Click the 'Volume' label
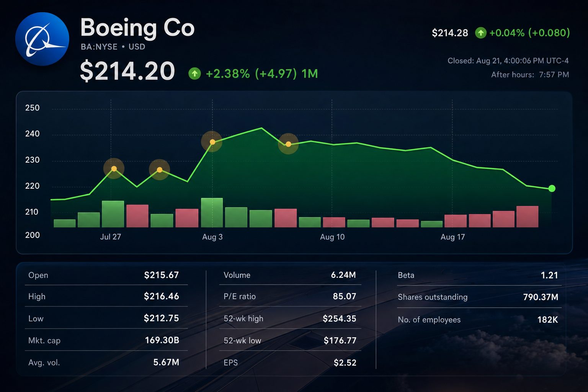 (237, 275)
